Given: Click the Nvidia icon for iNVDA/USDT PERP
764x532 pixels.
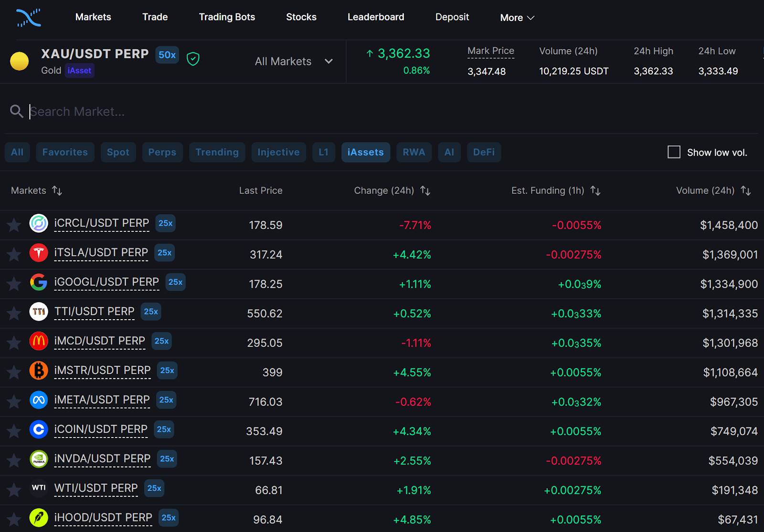Looking at the screenshot, I should (39, 459).
